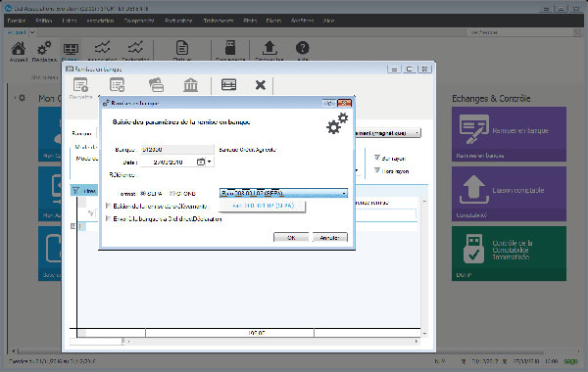
Task: Select the SEPA format radio button
Action: pyautogui.click(x=143, y=194)
